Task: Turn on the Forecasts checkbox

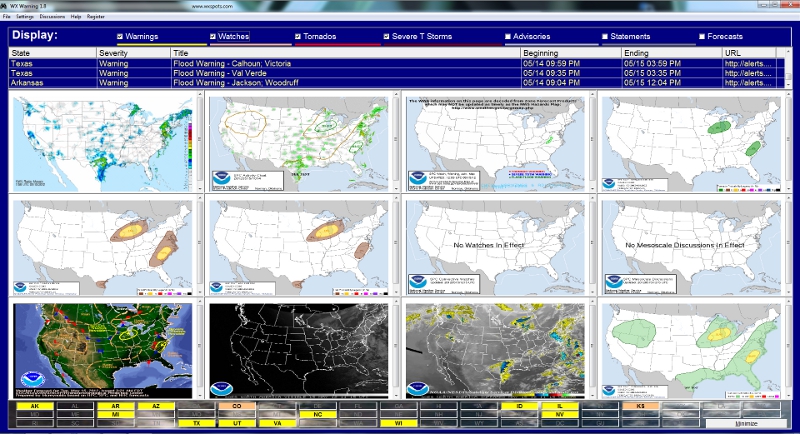Action: [702, 37]
